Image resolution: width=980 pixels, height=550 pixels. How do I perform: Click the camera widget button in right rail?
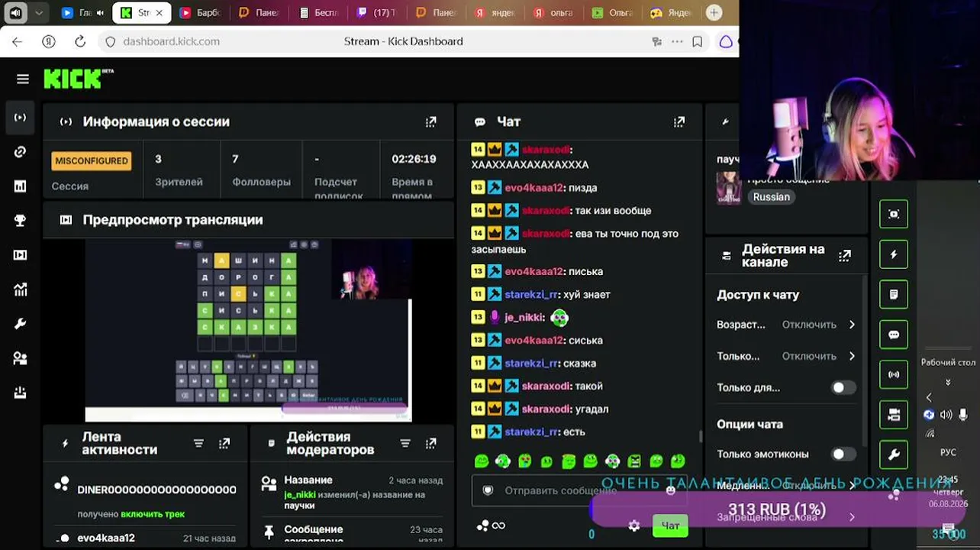(x=894, y=415)
